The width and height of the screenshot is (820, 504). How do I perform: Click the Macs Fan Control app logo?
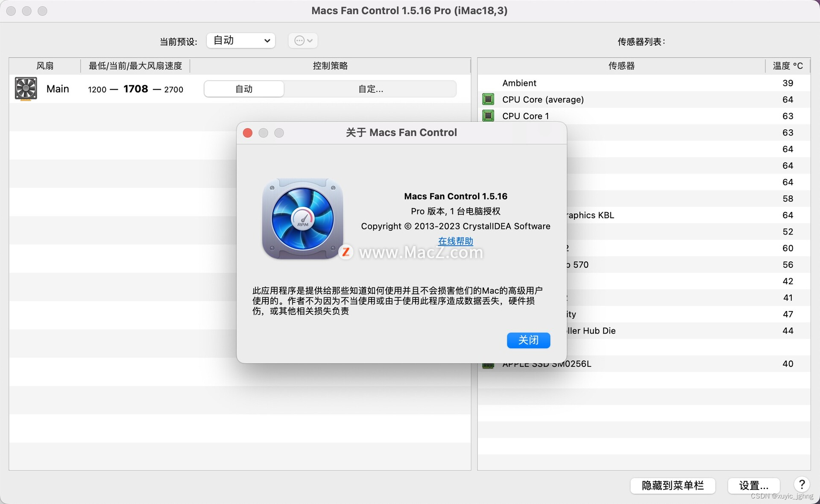[302, 218]
